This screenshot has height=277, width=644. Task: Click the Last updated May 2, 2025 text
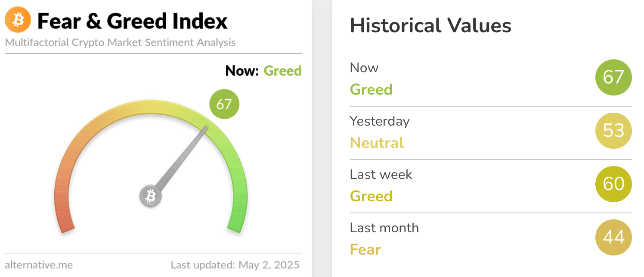(x=235, y=265)
